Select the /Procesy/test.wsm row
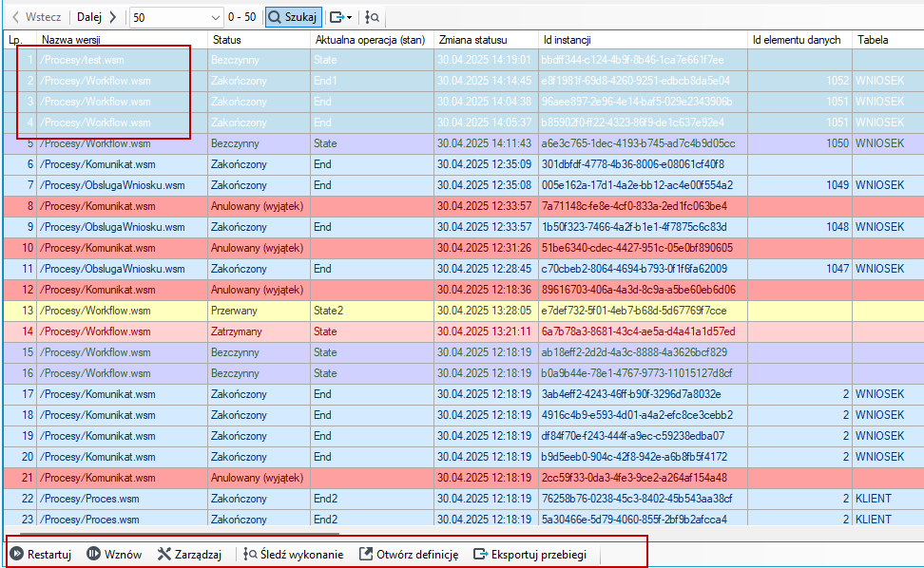924x568 pixels. click(x=463, y=60)
